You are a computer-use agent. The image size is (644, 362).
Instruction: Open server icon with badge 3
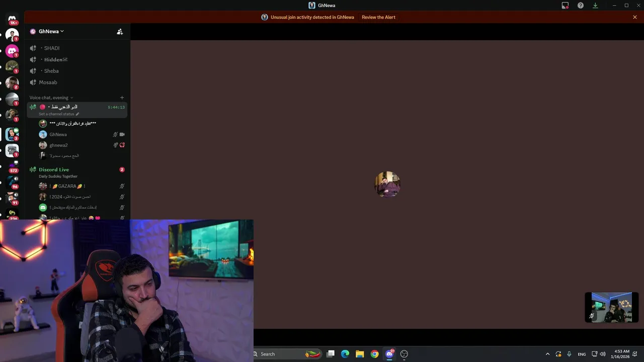12,134
